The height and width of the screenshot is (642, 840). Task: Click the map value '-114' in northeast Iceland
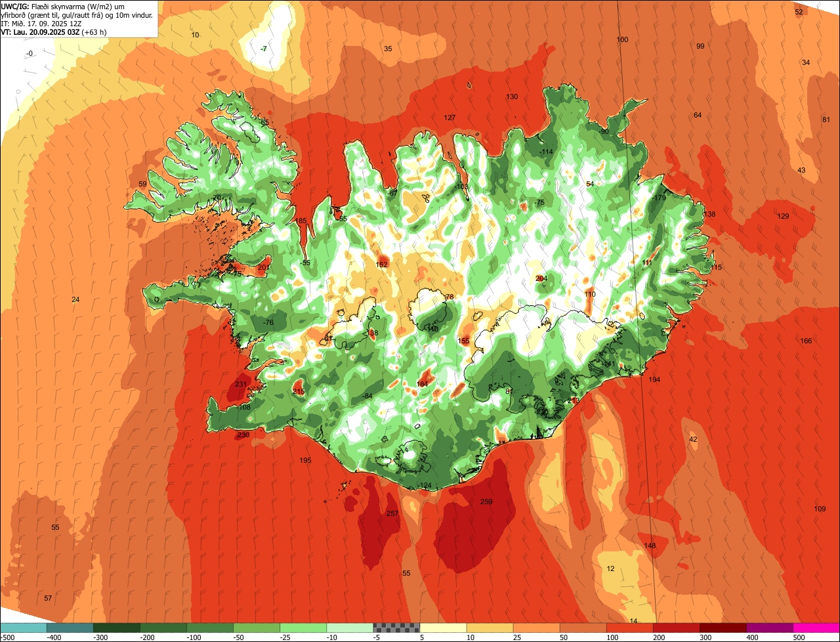click(x=546, y=152)
